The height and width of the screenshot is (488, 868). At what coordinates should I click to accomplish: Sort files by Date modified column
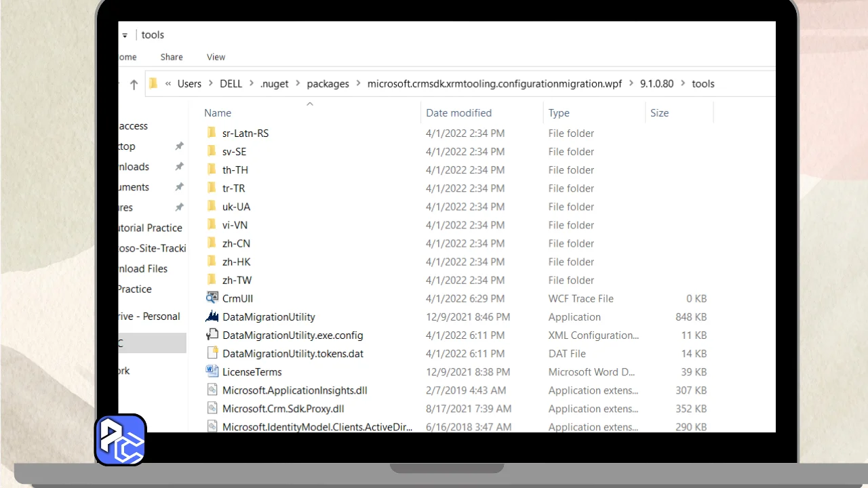pos(458,113)
